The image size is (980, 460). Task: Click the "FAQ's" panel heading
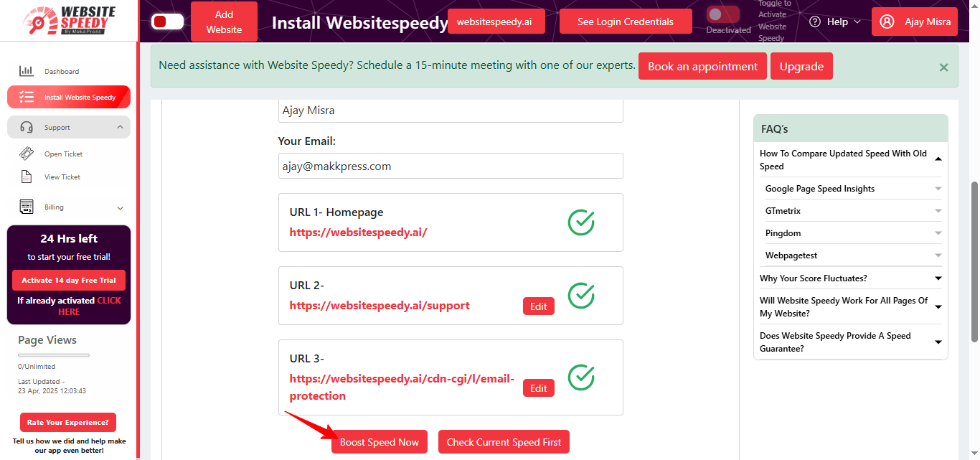tap(775, 129)
